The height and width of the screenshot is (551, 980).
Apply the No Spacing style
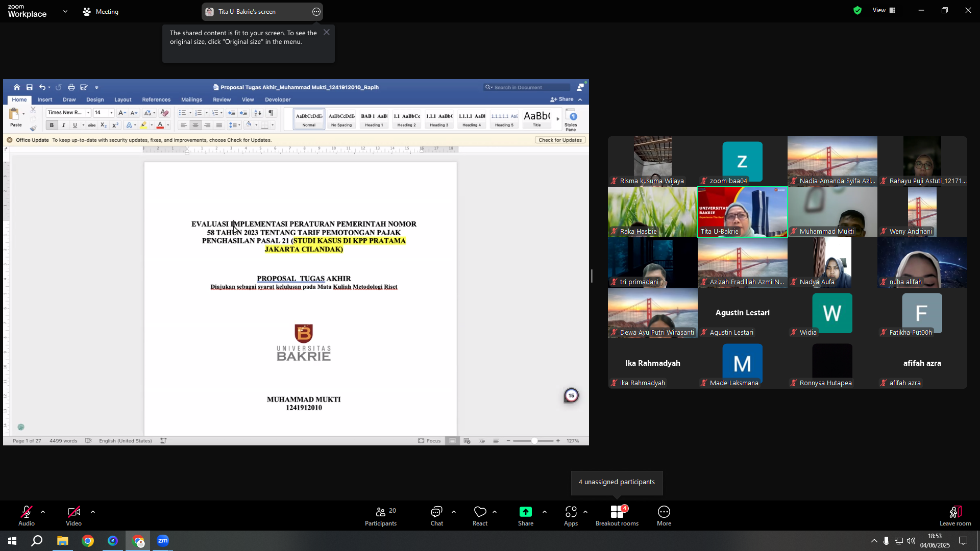[x=341, y=119]
